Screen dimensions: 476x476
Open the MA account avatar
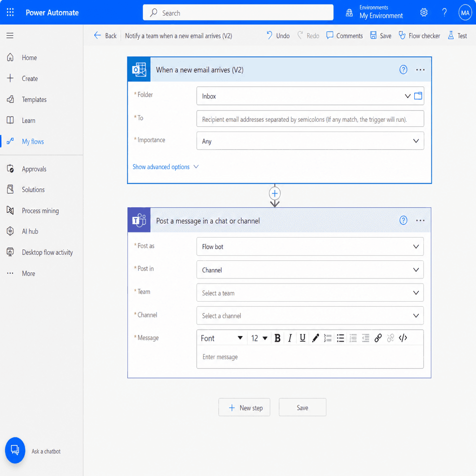point(465,13)
